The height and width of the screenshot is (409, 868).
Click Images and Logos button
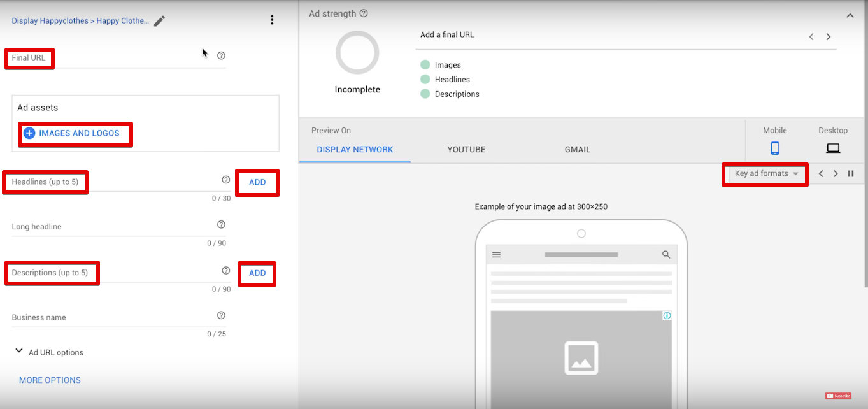click(x=73, y=133)
